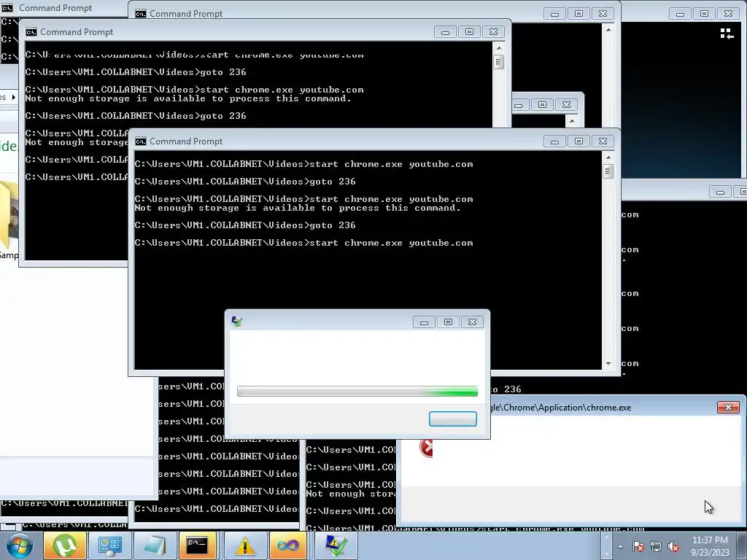Switch to Command Prompt via taskbar icon
The height and width of the screenshot is (560, 747).
pos(197,545)
